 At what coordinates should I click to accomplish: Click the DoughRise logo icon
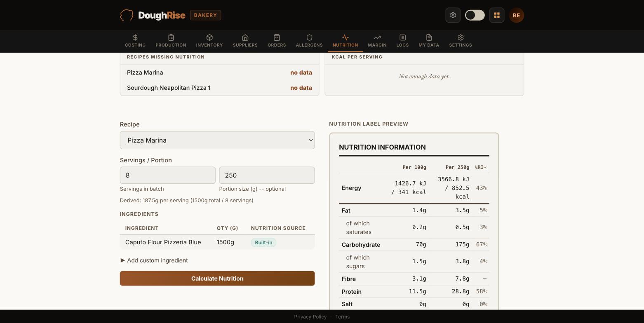127,15
